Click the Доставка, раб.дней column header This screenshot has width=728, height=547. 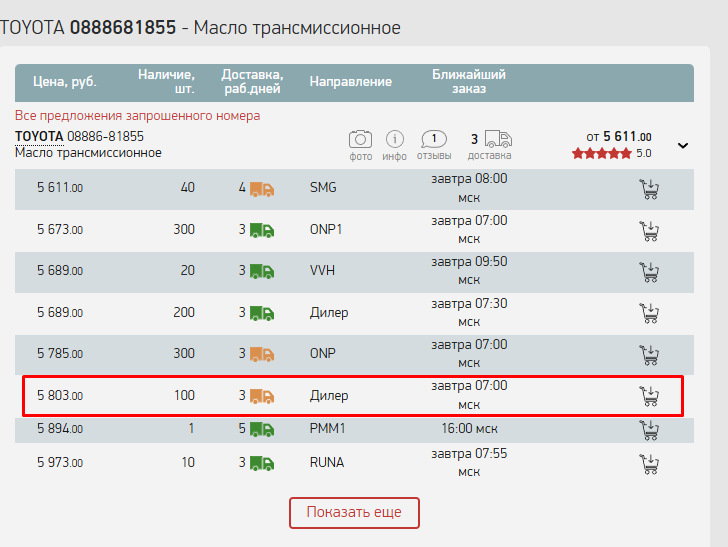252,81
